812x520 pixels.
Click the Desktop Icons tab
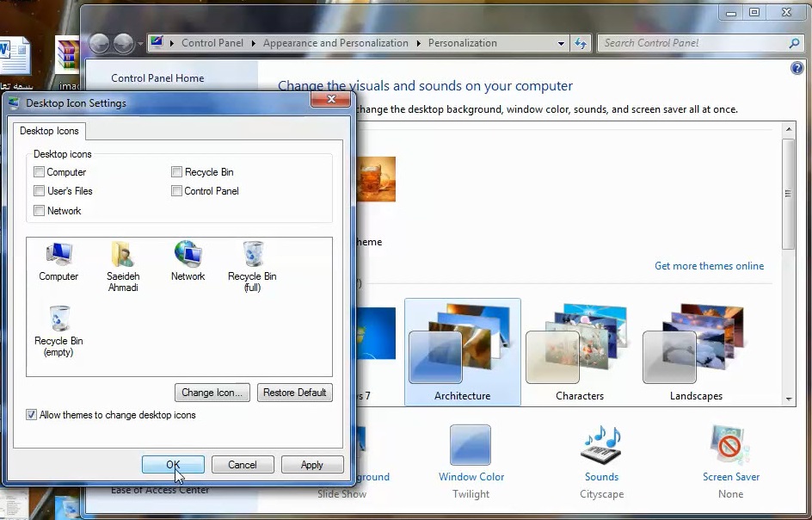pyautogui.click(x=49, y=131)
